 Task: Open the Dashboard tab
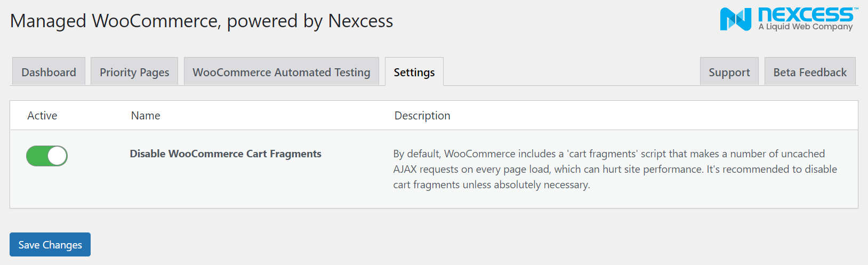click(x=49, y=72)
